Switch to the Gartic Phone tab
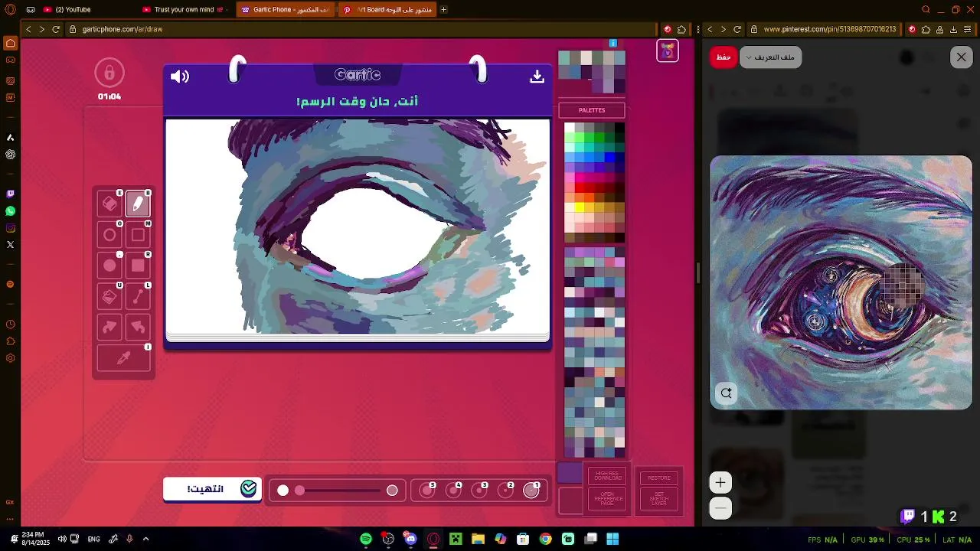The image size is (980, 551). click(286, 10)
